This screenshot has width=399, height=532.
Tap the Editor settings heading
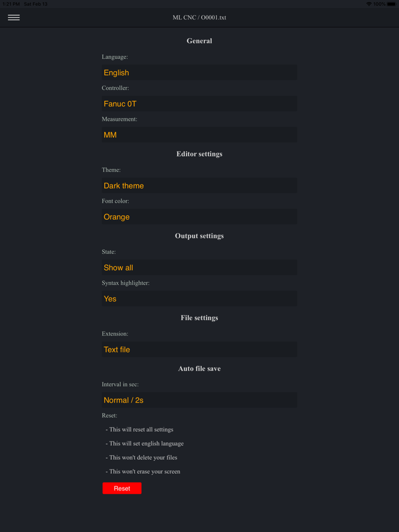click(199, 154)
